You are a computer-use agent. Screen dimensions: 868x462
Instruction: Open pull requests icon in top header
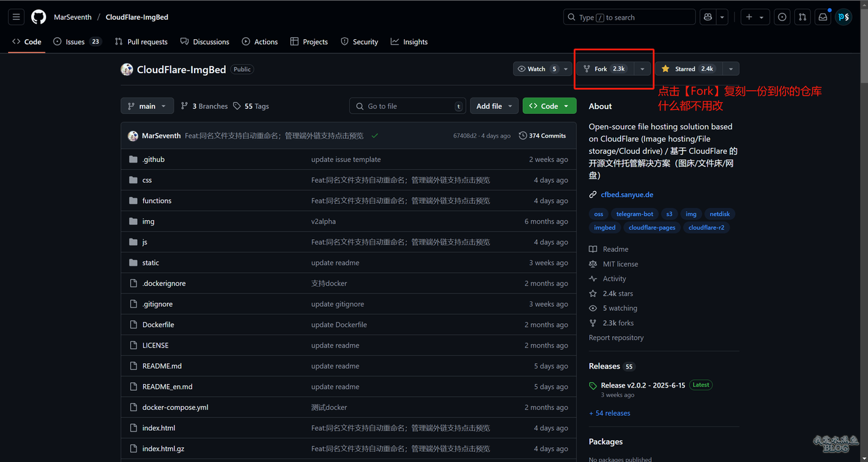click(803, 17)
